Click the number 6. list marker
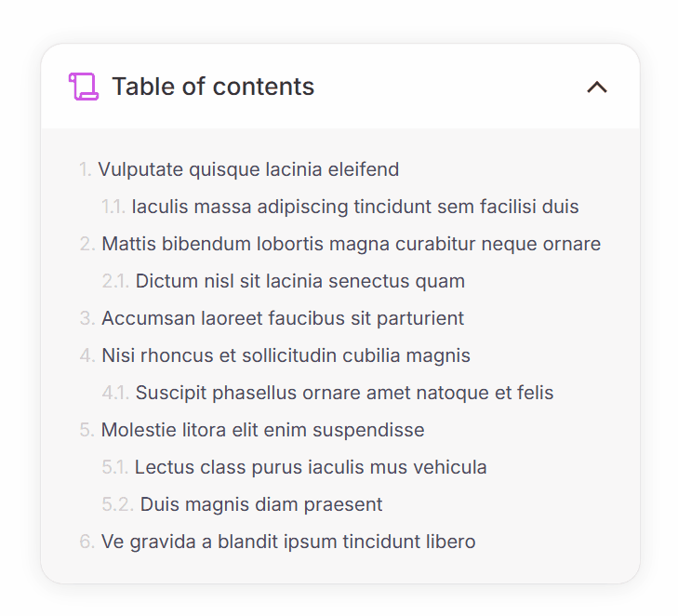This screenshot has width=678, height=616. pos(87,542)
